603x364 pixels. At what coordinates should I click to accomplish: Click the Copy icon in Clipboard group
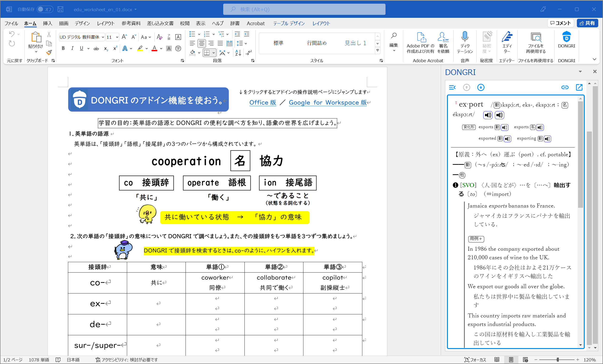49,43
